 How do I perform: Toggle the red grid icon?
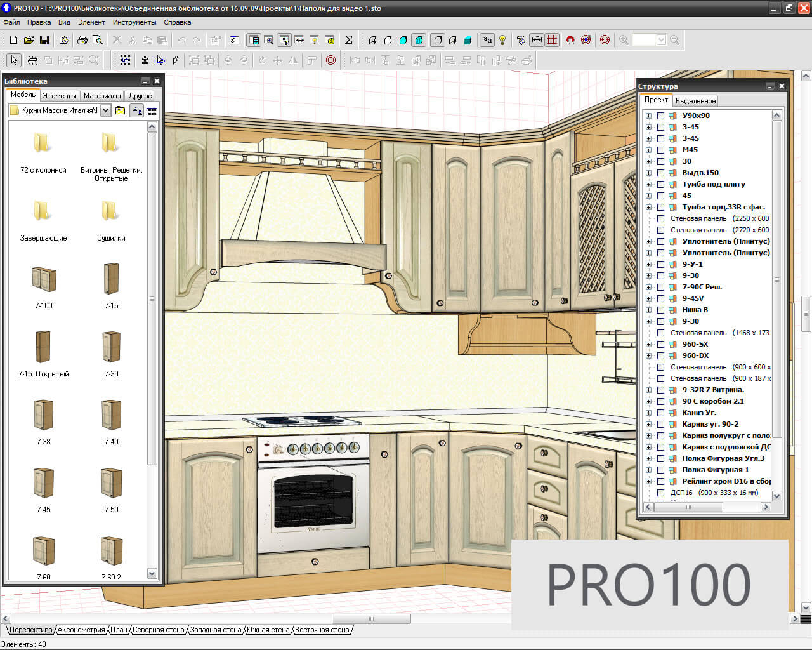(552, 40)
